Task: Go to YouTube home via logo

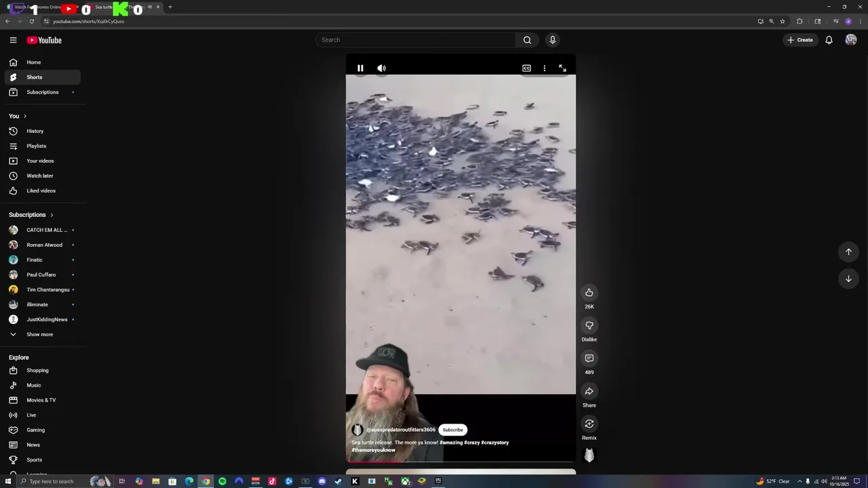Action: 44,40
